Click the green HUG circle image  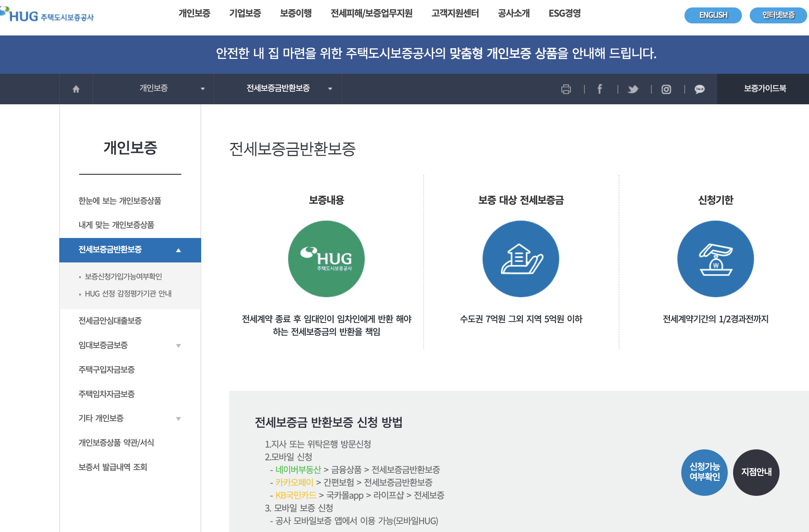[x=326, y=259]
